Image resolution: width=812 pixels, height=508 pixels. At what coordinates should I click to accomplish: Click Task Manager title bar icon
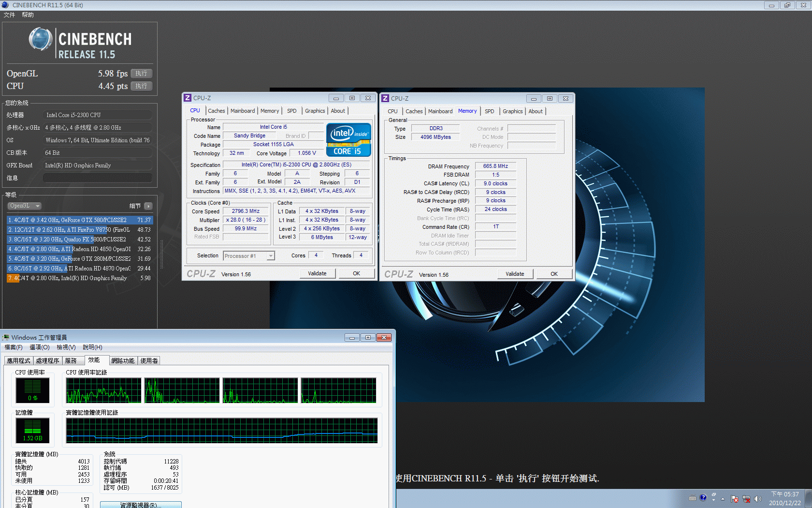click(x=6, y=337)
